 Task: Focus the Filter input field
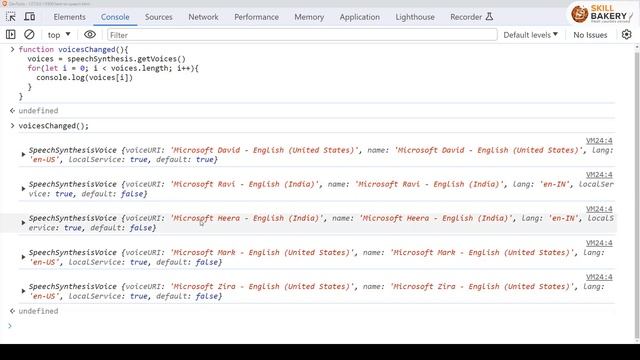point(302,35)
